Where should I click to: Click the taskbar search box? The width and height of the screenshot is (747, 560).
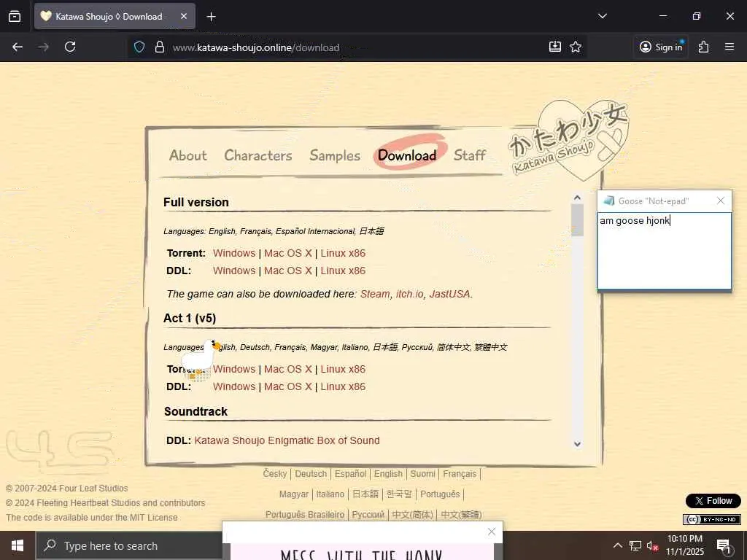coord(129,545)
